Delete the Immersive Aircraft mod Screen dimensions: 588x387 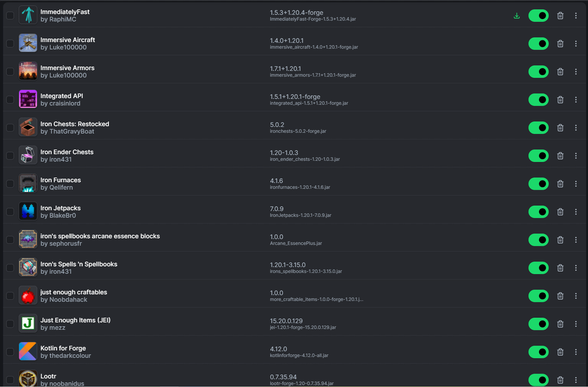coord(560,44)
